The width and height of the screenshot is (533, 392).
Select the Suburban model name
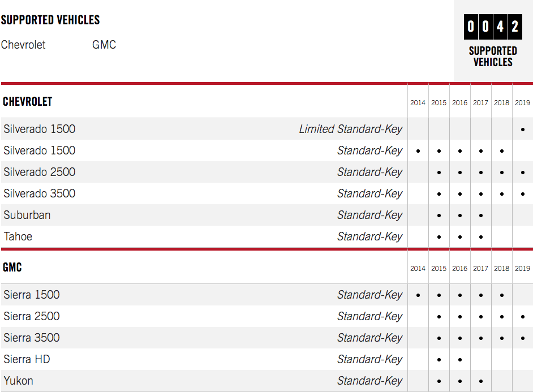pos(27,215)
